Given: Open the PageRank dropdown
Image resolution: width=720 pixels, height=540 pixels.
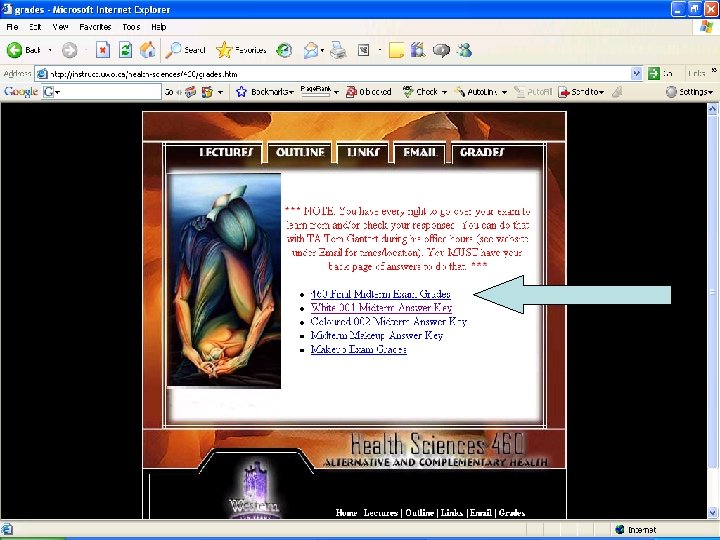Looking at the screenshot, I should tap(337, 92).
